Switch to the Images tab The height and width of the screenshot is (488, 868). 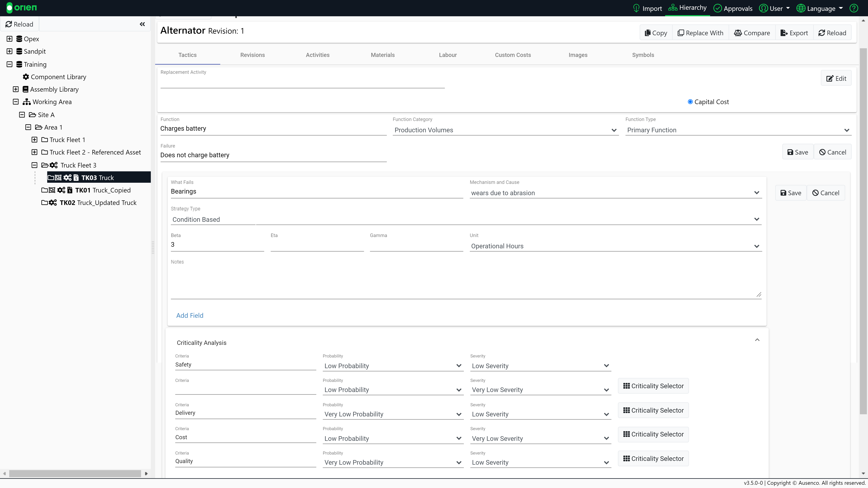tap(578, 55)
